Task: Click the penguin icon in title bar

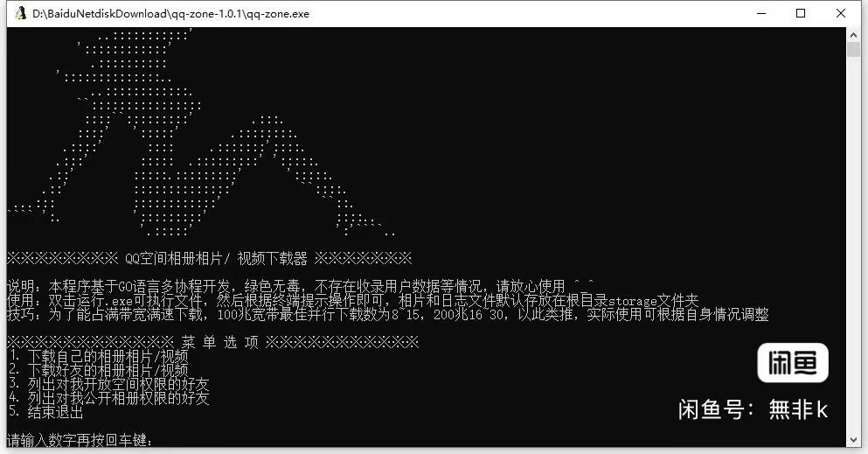Action: pyautogui.click(x=21, y=13)
